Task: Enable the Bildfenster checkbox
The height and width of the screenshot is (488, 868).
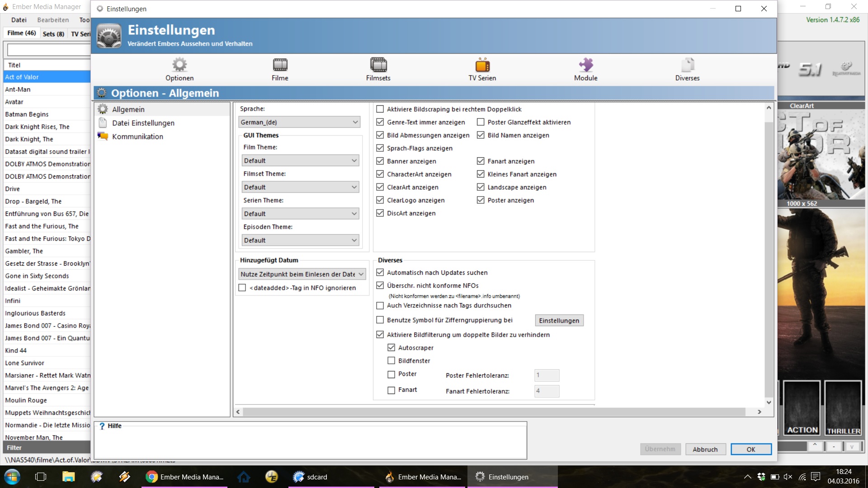Action: point(392,361)
